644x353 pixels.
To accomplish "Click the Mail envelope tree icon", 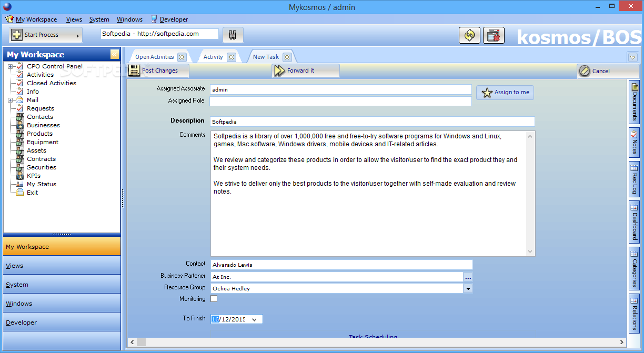I will tap(19, 100).
